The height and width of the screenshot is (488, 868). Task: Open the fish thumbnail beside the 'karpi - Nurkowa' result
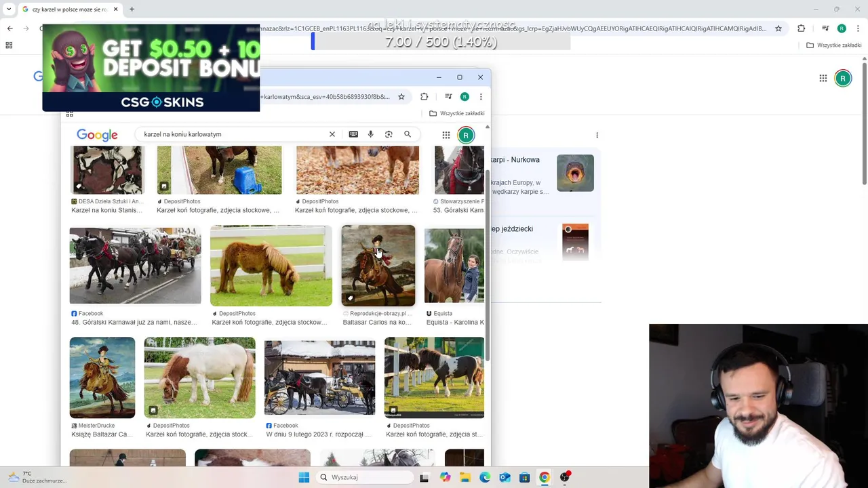[575, 173]
